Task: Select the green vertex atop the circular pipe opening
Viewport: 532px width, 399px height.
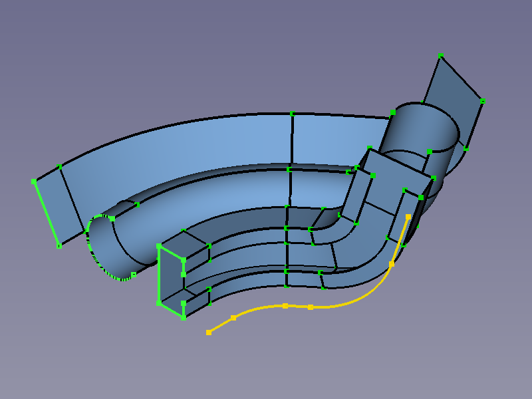Action: click(x=112, y=219)
